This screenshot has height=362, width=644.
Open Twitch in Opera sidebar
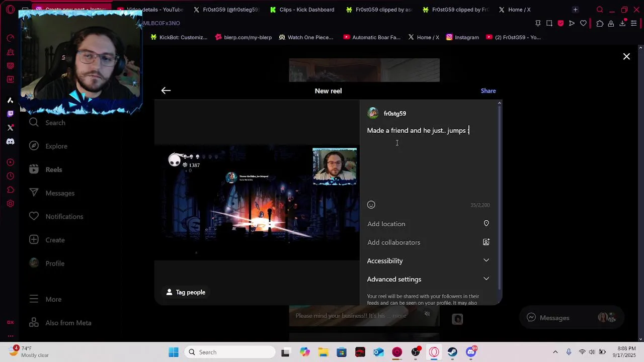tap(10, 114)
